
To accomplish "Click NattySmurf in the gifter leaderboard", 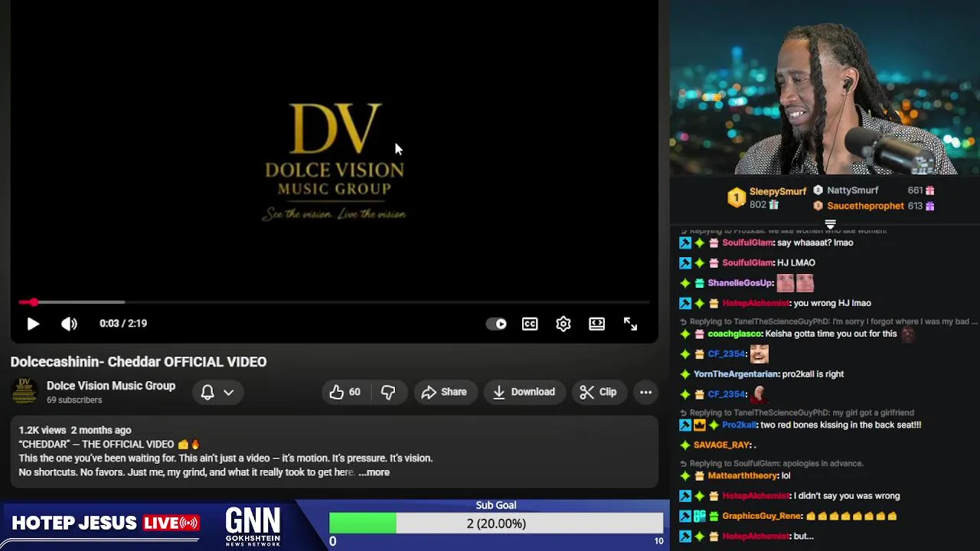I will click(852, 191).
